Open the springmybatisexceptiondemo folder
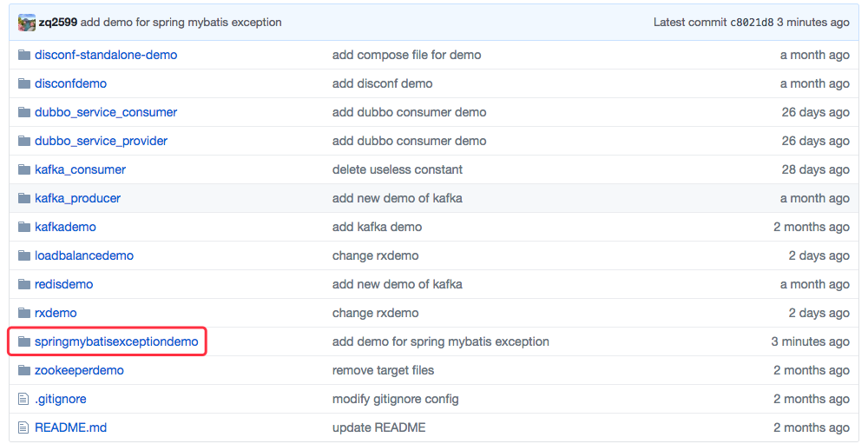The width and height of the screenshot is (868, 444). 116,341
